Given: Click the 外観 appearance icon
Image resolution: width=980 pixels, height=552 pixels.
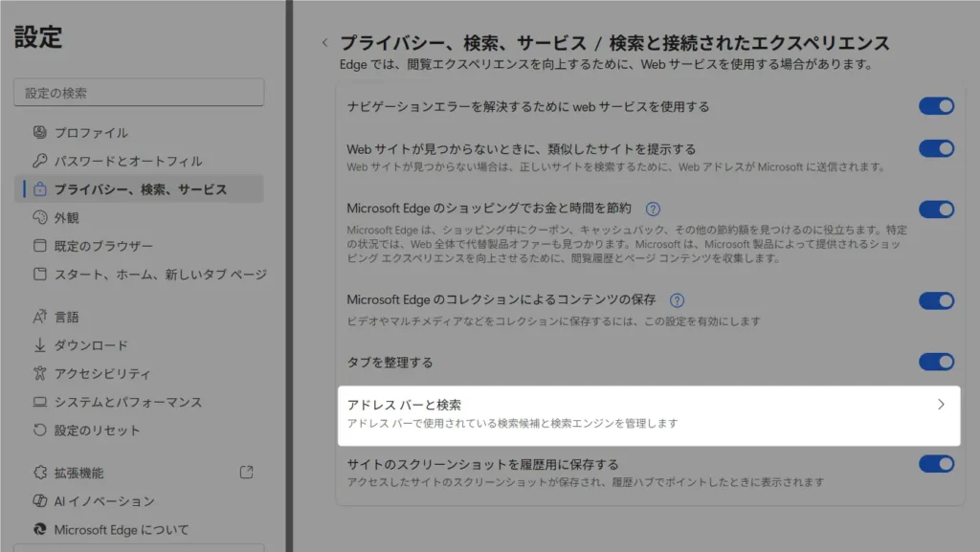Looking at the screenshot, I should tap(39, 218).
